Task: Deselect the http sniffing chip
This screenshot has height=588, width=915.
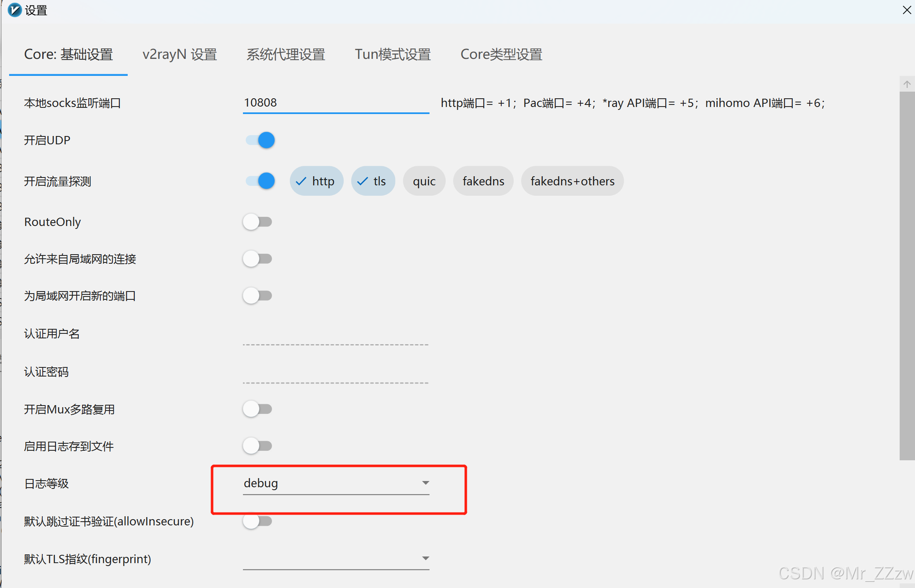Action: point(316,181)
